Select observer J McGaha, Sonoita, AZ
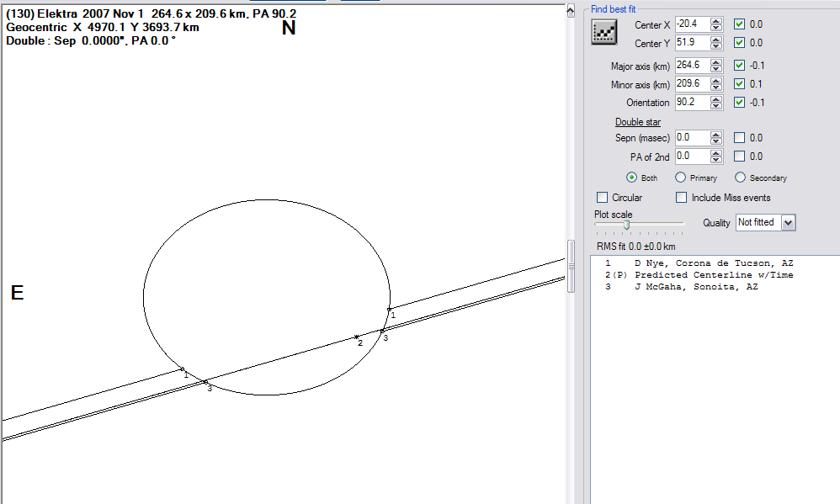The image size is (840, 504). (682, 287)
